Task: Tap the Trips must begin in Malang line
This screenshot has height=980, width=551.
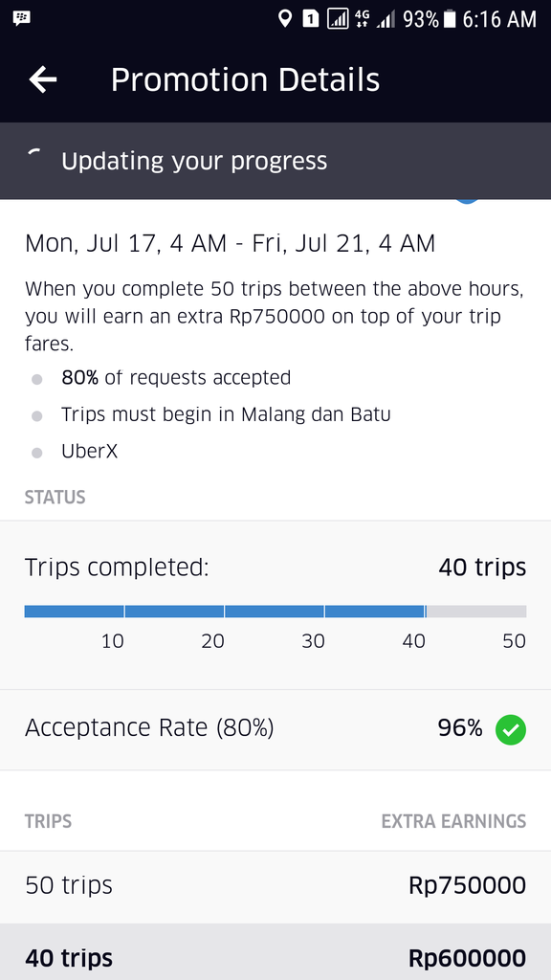Action: tap(226, 414)
